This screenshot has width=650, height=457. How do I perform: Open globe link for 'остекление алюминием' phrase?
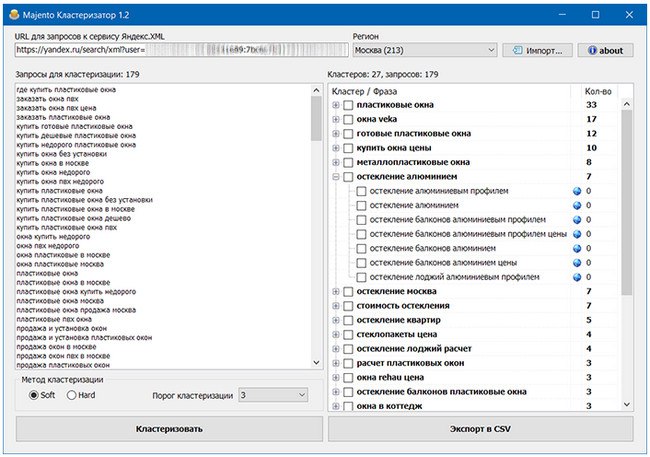tap(577, 206)
